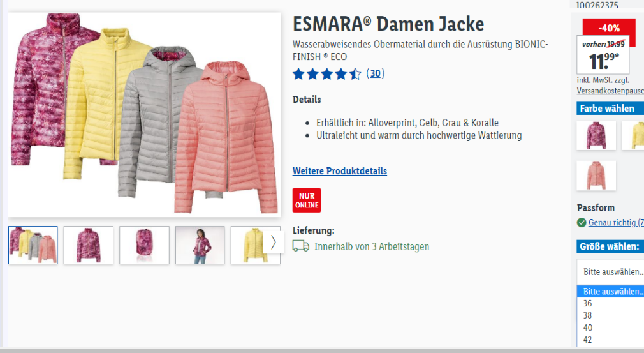Image resolution: width=644 pixels, height=353 pixels.
Task: Select the Alloverprint color jacket swatch
Action: click(596, 135)
